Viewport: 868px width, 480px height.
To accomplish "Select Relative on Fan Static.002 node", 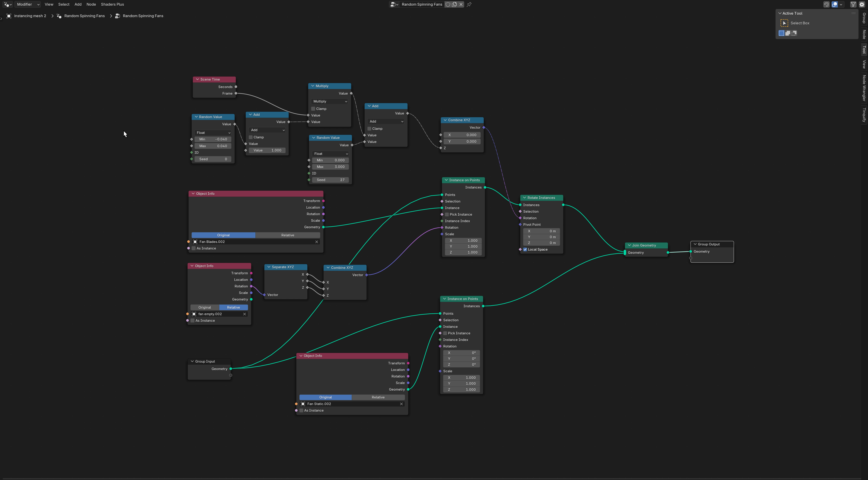I will click(378, 397).
